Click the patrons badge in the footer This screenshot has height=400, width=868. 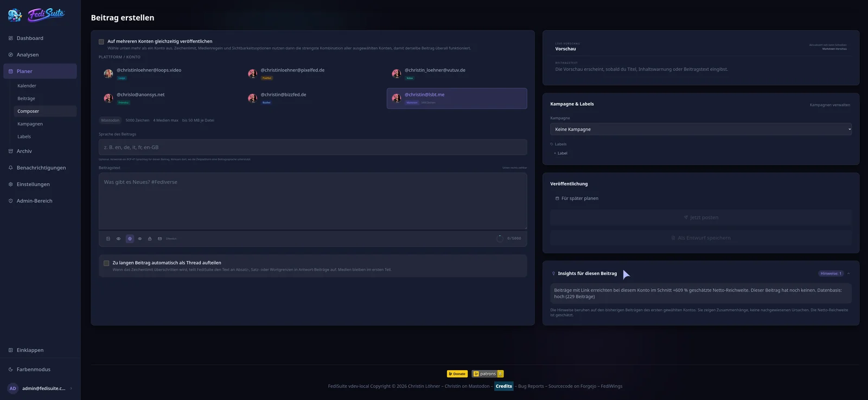click(x=488, y=374)
